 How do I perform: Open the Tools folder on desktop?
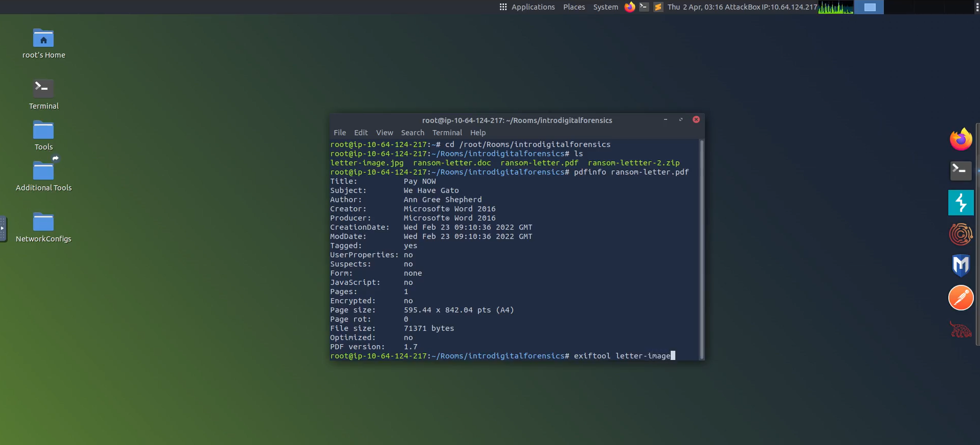tap(44, 130)
